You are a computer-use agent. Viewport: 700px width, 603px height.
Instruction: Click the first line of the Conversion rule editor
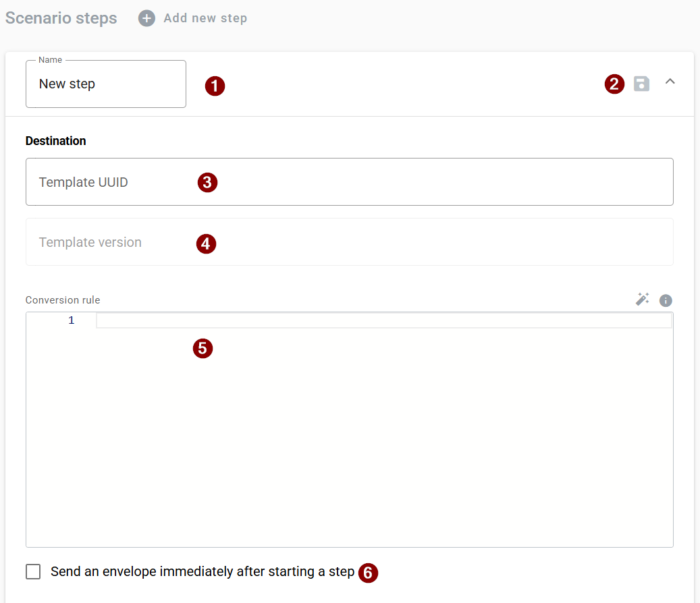[x=383, y=320]
